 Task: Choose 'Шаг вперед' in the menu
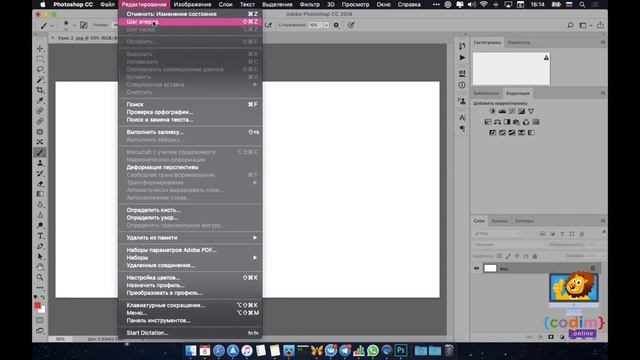pos(190,22)
